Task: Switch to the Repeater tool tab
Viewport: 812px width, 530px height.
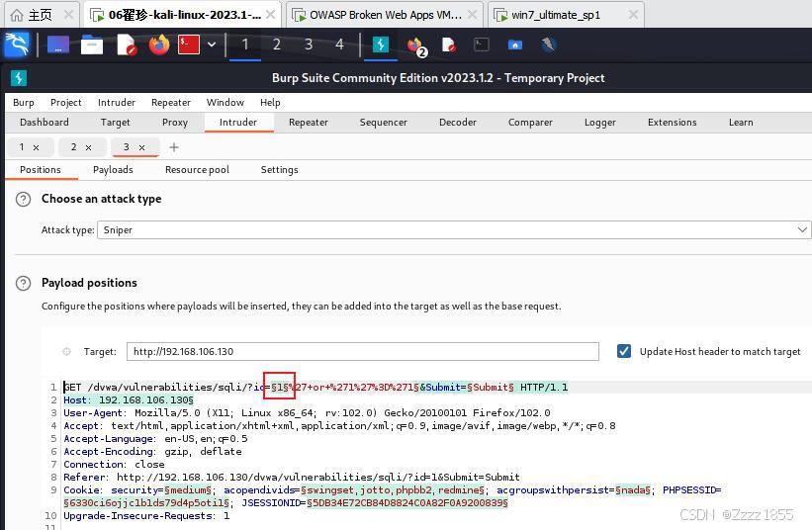Action: click(x=309, y=123)
